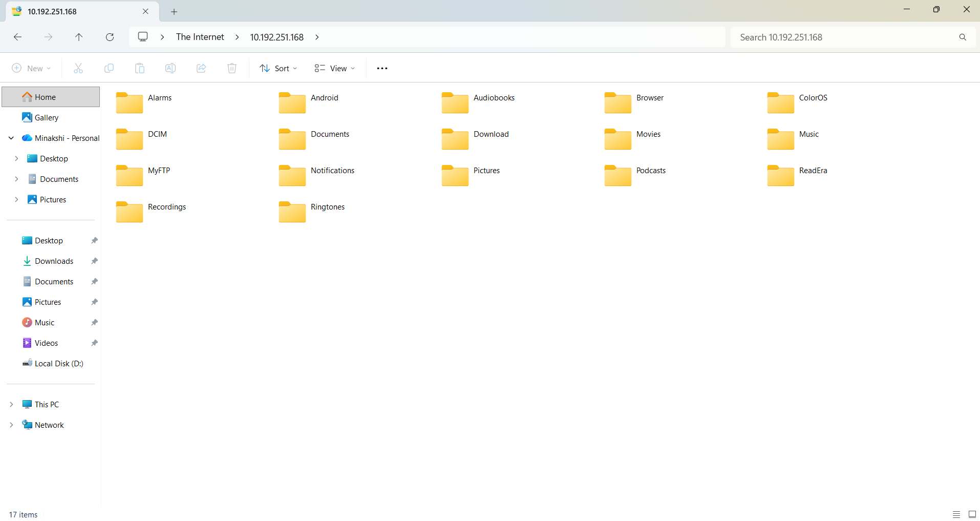Expand the OneDrive Desktop tree node

[x=16, y=158]
